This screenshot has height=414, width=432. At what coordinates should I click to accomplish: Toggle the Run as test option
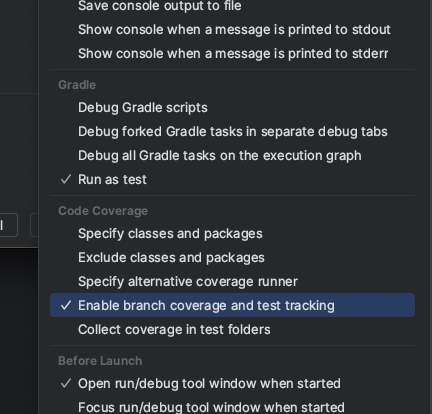[232, 179]
